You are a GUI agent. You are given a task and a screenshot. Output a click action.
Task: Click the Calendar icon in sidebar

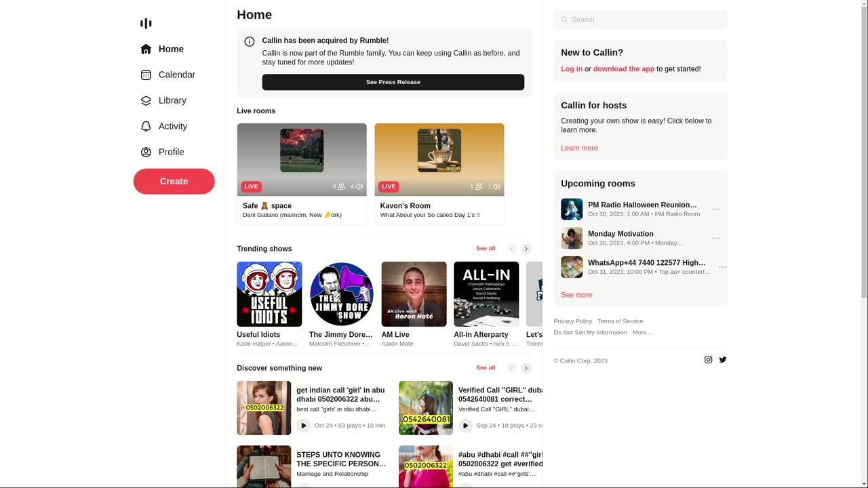pos(146,75)
